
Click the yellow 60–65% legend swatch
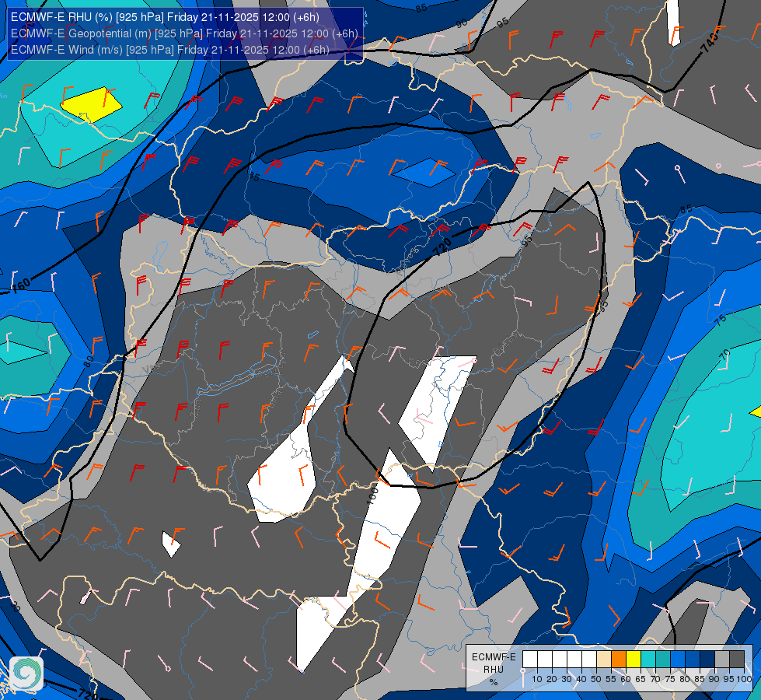634,660
